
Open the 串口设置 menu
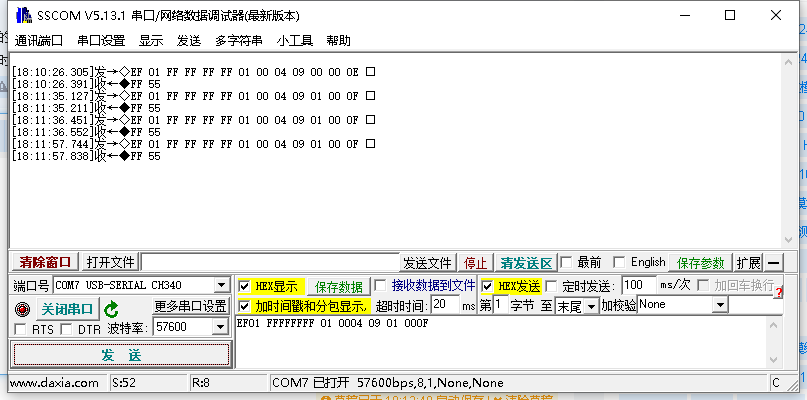click(101, 41)
